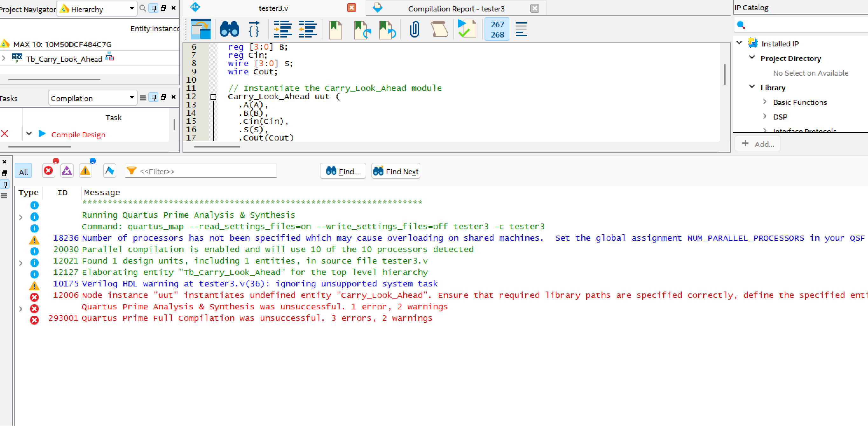Open the Compilation dropdown in Tasks
868x426 pixels.
pos(93,98)
